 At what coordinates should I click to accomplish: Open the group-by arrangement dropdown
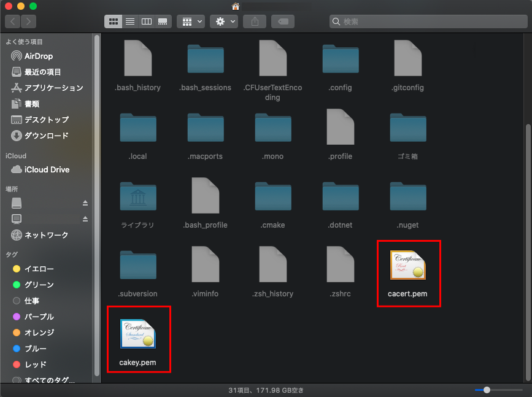[191, 21]
